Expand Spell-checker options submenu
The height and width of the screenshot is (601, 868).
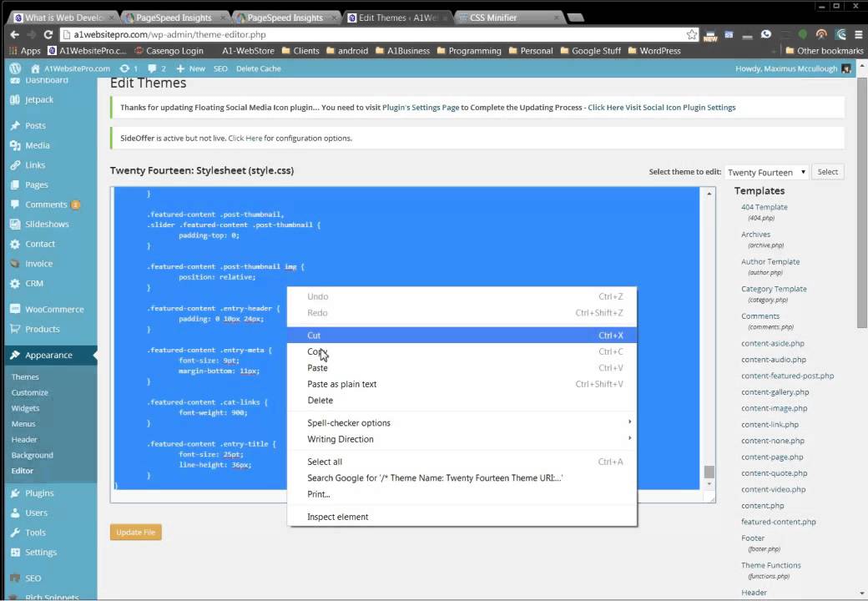pos(462,423)
